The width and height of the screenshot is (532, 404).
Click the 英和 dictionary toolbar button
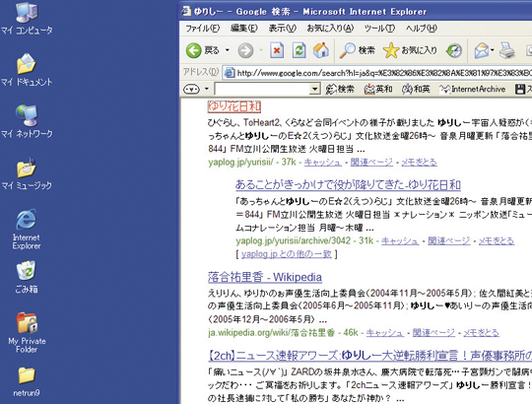pos(378,90)
